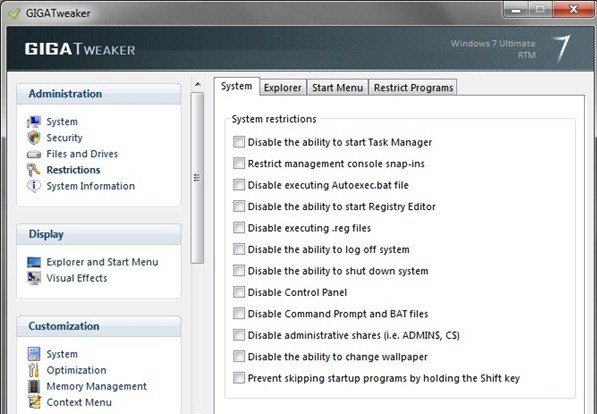
Task: Click the Optimization tools icon
Action: [x=34, y=370]
